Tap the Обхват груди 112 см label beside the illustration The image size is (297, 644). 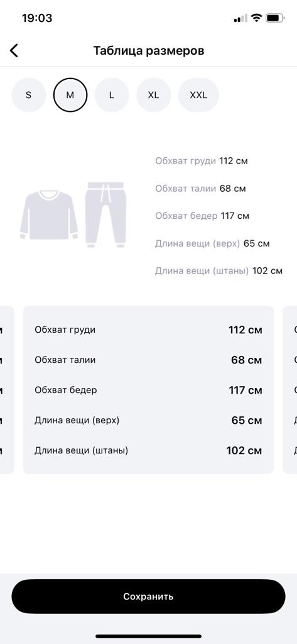click(202, 161)
